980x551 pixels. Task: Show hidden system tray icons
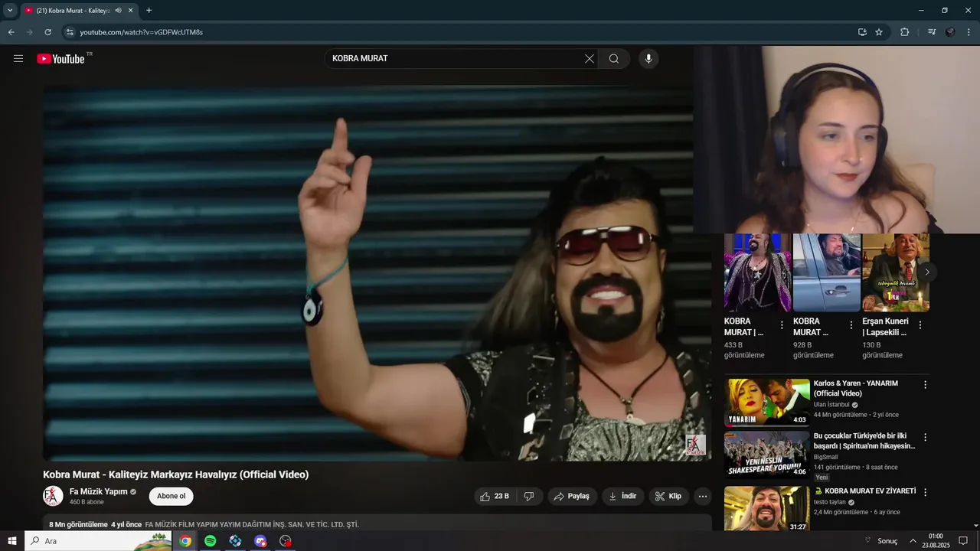coord(913,541)
